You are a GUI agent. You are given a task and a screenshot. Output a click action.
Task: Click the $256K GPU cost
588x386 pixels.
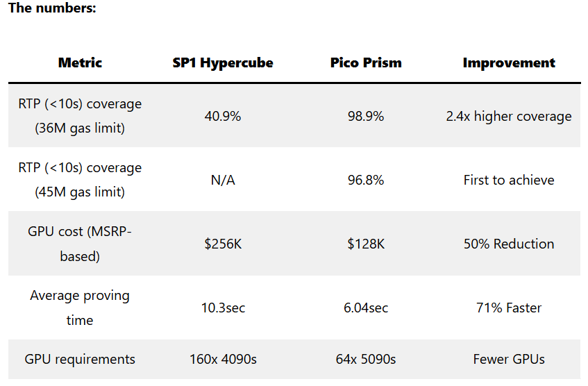point(223,244)
